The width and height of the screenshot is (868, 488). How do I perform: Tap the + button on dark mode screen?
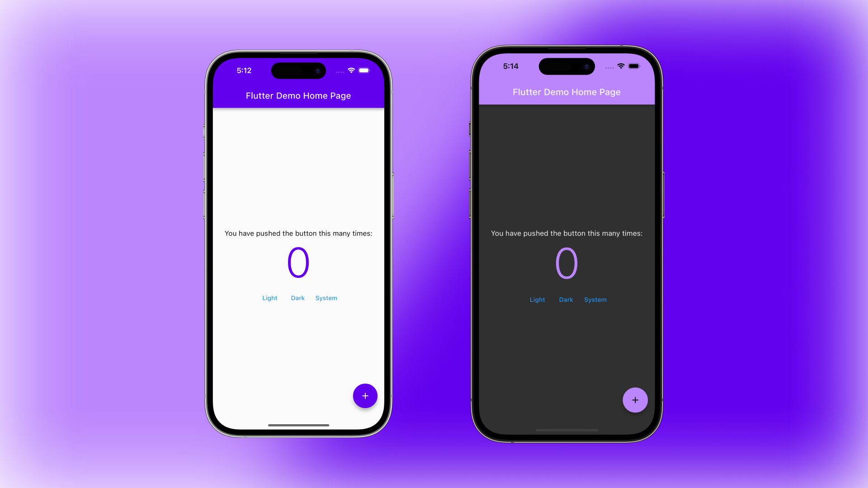635,400
